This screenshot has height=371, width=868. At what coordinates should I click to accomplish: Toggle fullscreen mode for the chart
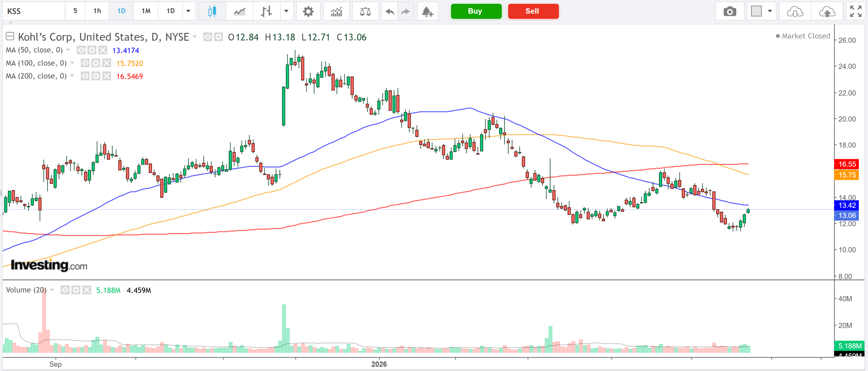point(856,11)
